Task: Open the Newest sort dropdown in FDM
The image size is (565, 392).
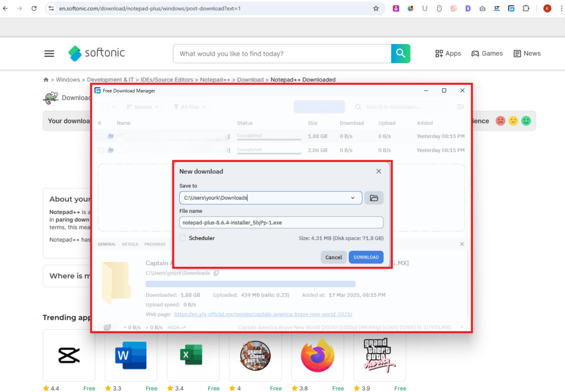Action: pos(143,107)
